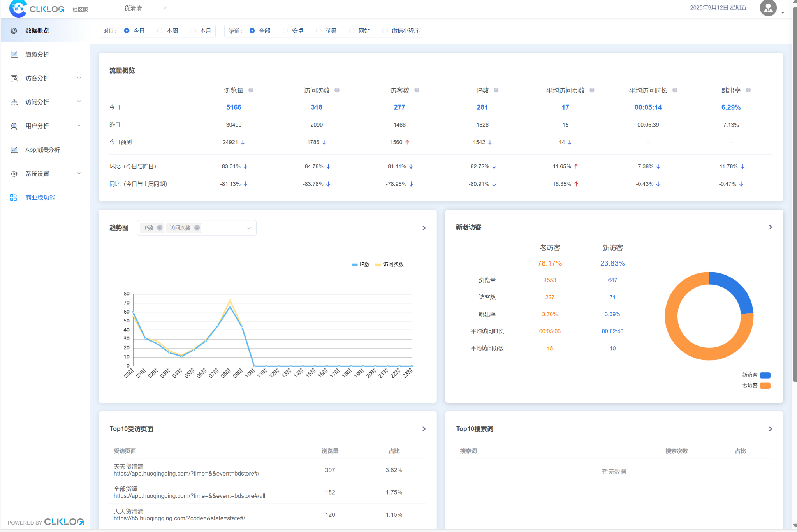Click the help icon beside 浏览量
The height and width of the screenshot is (532, 797).
[x=251, y=90]
